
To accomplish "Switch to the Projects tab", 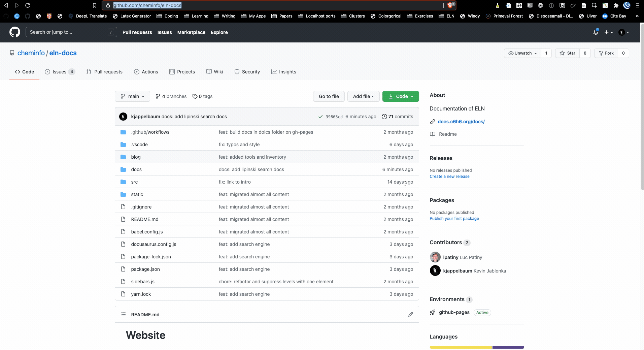I will point(182,72).
